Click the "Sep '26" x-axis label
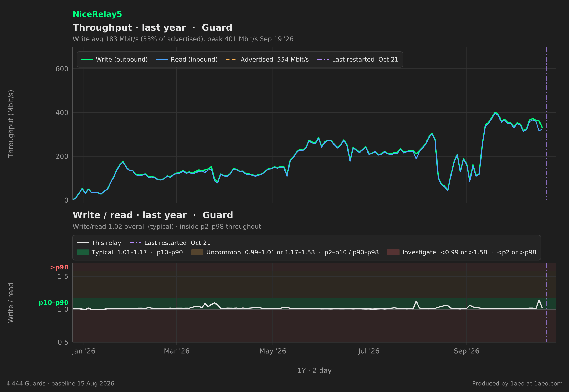Viewport: 569px width, 392px height. tap(467, 351)
